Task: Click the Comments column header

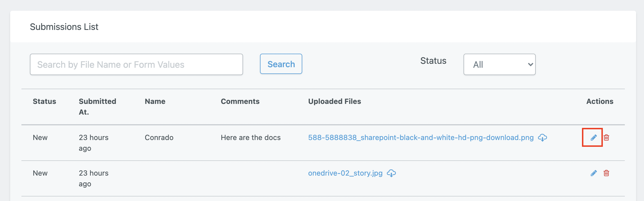Action: point(240,101)
